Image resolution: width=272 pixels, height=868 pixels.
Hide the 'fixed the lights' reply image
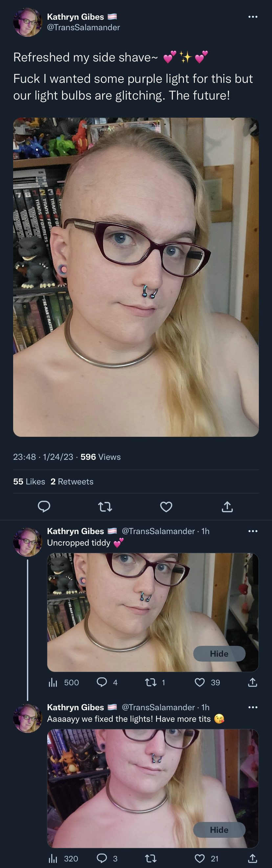coord(219,830)
